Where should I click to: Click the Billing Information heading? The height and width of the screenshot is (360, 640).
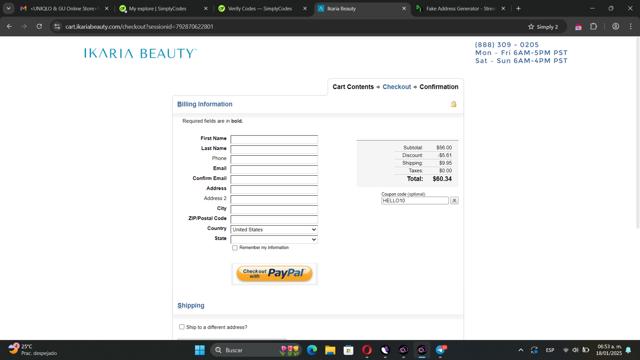coord(205,104)
